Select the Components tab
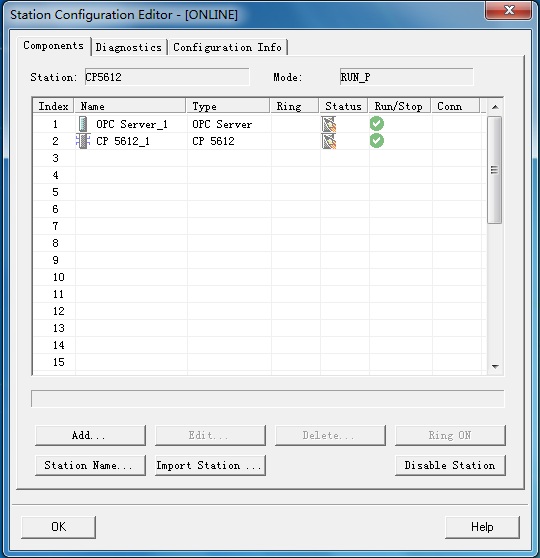The width and height of the screenshot is (540, 558). tap(53, 46)
